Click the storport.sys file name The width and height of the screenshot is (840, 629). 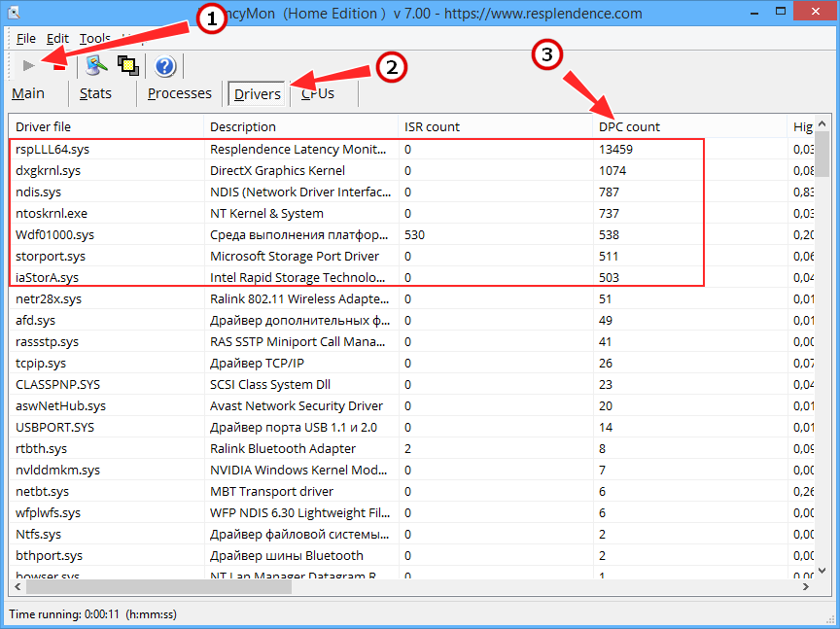[51, 256]
